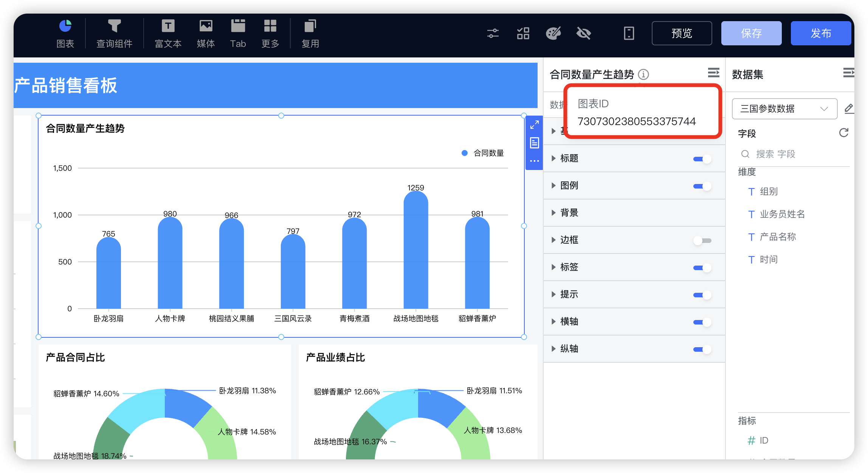The height and width of the screenshot is (473, 868).
Task: Insert a query component (查询组件)
Action: pyautogui.click(x=115, y=33)
